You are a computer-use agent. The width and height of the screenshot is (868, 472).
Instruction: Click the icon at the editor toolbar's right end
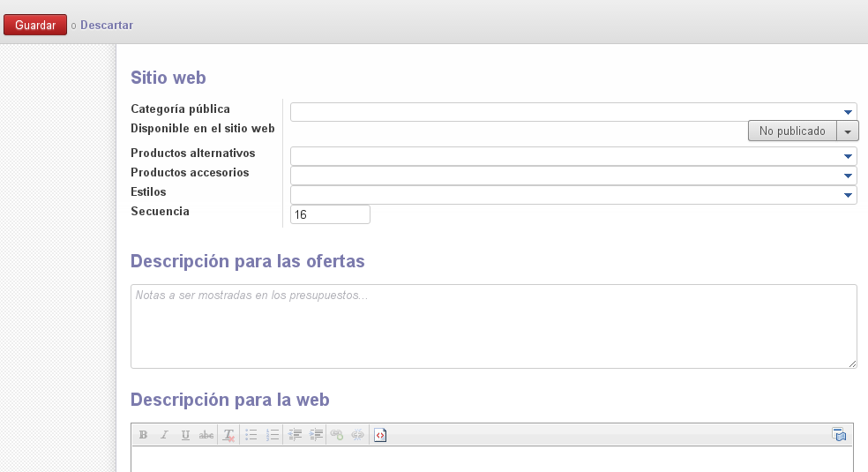(839, 435)
